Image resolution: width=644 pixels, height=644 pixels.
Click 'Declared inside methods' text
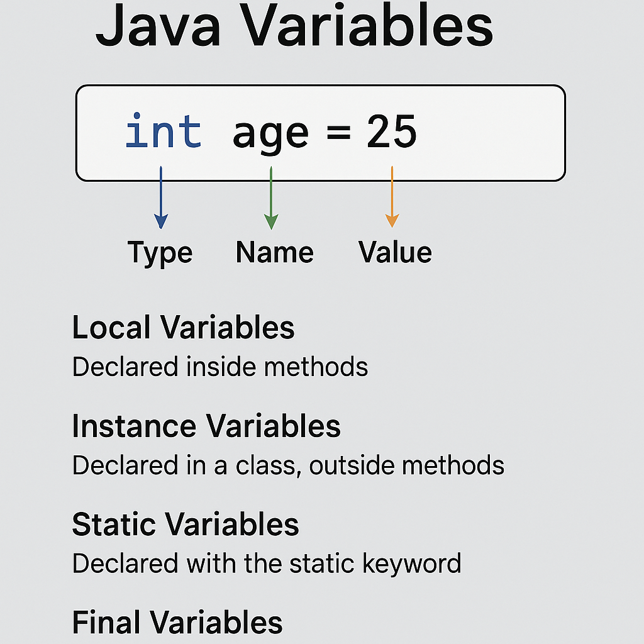tap(220, 367)
